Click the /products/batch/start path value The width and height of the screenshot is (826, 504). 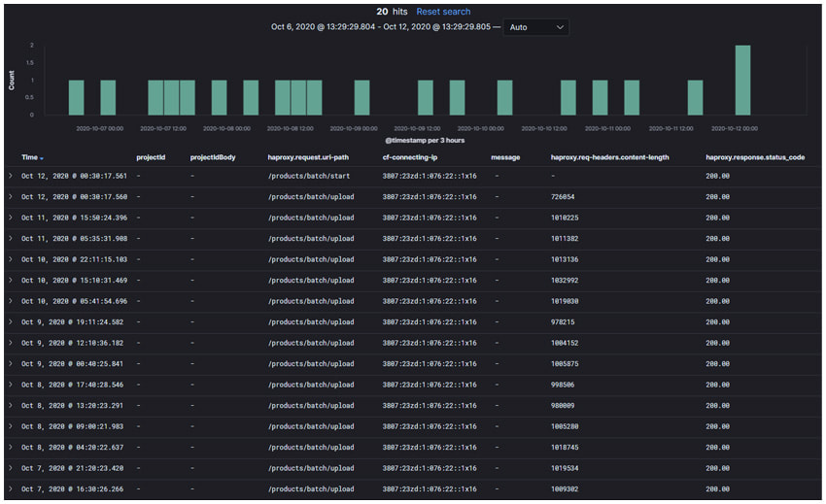pyautogui.click(x=308, y=176)
